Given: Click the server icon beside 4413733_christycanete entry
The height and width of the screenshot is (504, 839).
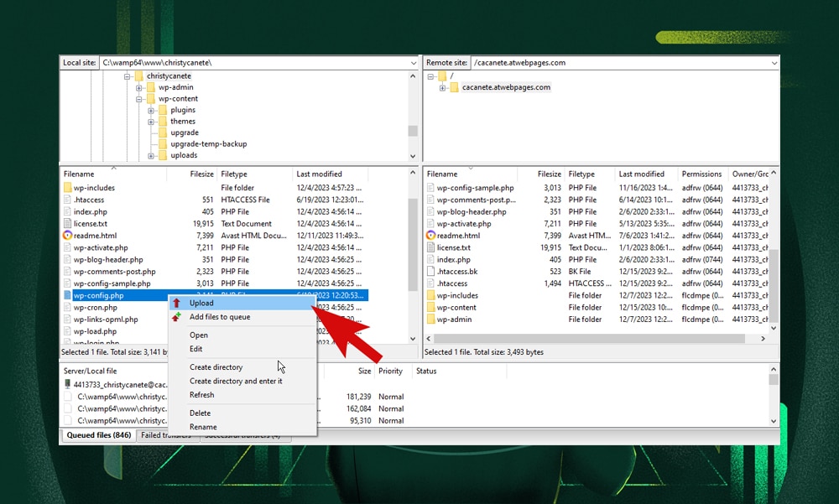Looking at the screenshot, I should [x=65, y=385].
